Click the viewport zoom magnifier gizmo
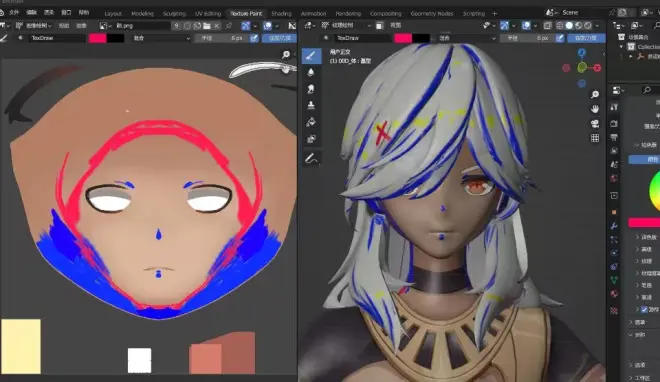 point(595,94)
